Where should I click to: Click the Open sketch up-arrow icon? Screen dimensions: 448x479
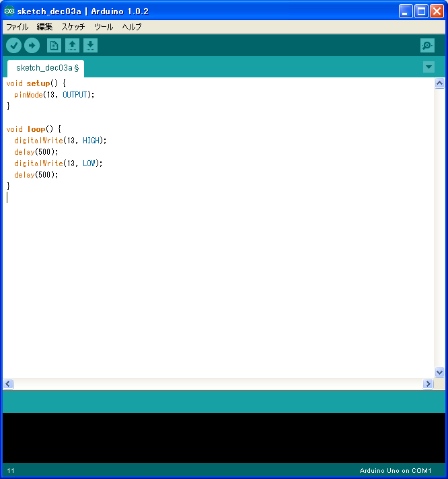72,46
